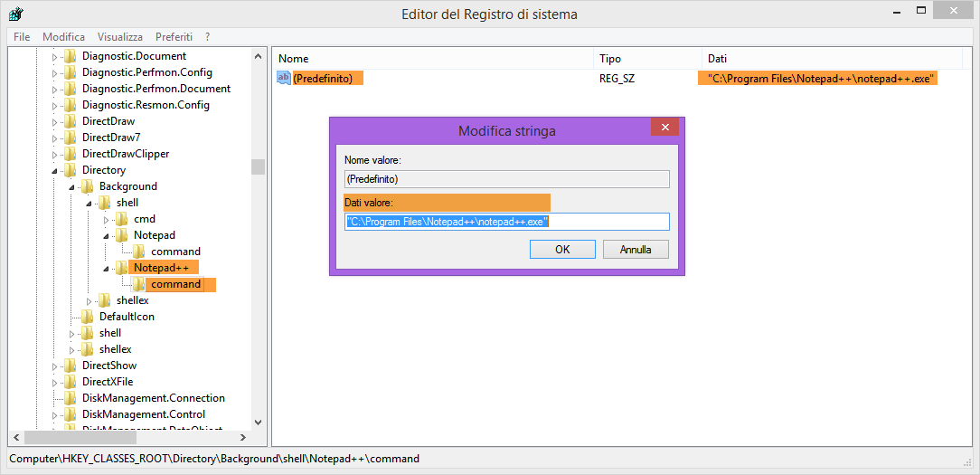Viewport: 980px width, 475px height.
Task: Select the Diagnostic.Resmon.Config folder icon
Action: pyautogui.click(x=70, y=105)
